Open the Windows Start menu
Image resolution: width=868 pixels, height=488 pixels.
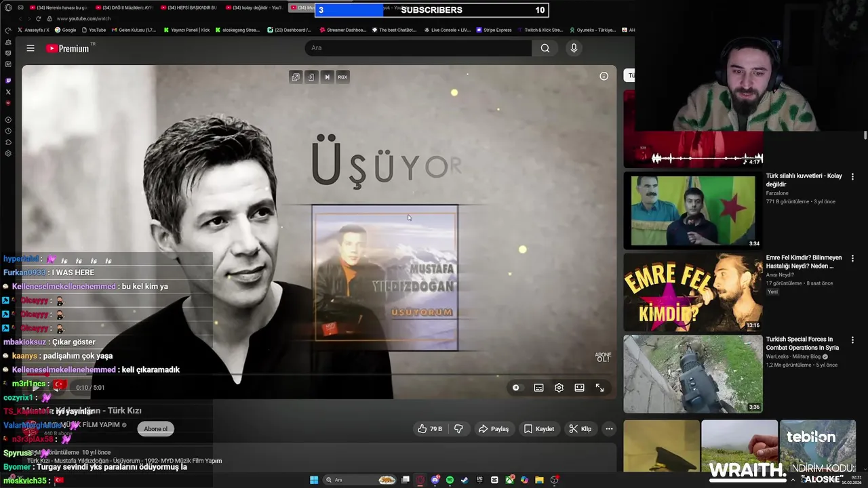(x=314, y=480)
